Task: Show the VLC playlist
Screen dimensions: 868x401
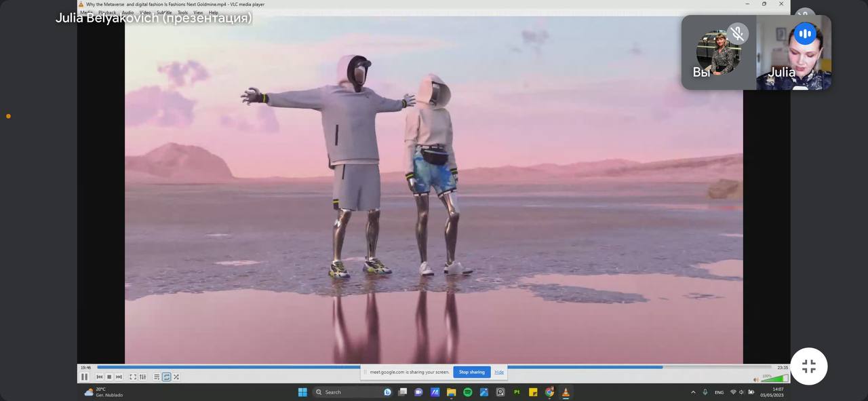Action: 157,377
